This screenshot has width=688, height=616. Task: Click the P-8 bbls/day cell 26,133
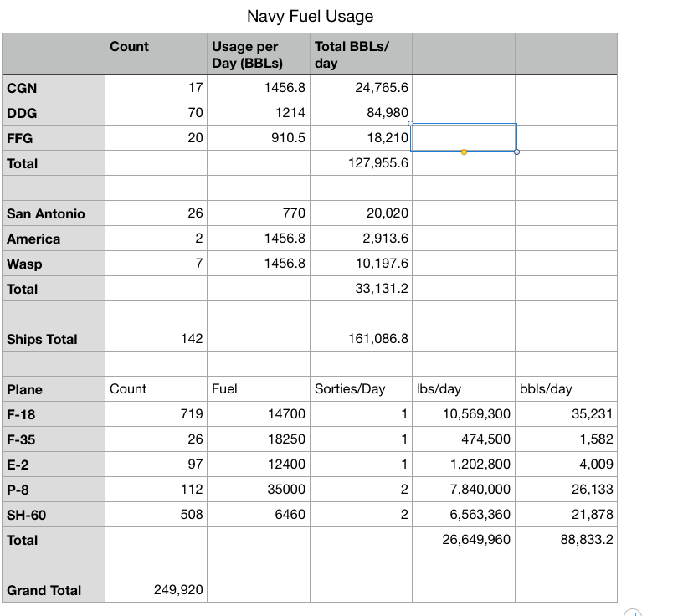click(566, 490)
